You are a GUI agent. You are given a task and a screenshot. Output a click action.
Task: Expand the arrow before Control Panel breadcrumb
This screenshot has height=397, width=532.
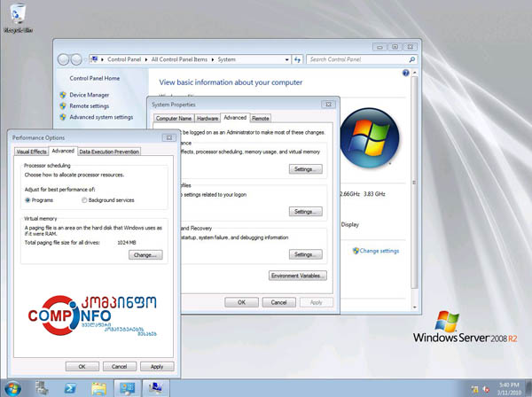[x=103, y=59]
